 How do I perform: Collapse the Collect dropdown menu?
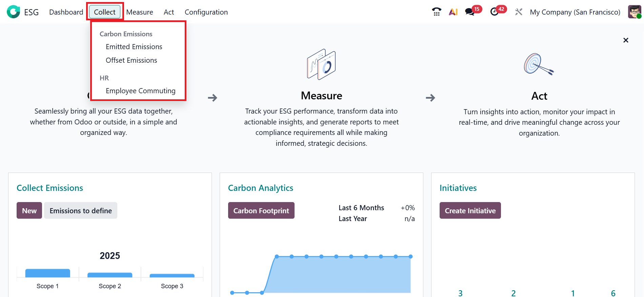(105, 12)
